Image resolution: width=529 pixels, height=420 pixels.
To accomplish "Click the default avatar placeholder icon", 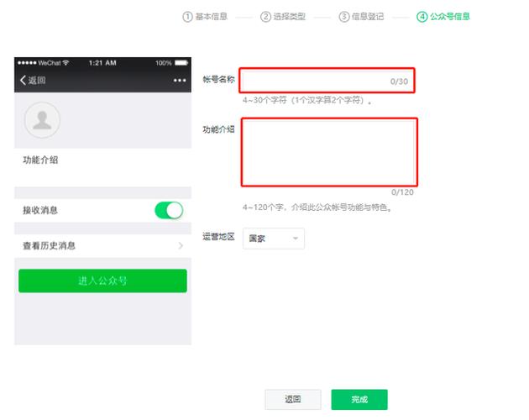I will [42, 120].
